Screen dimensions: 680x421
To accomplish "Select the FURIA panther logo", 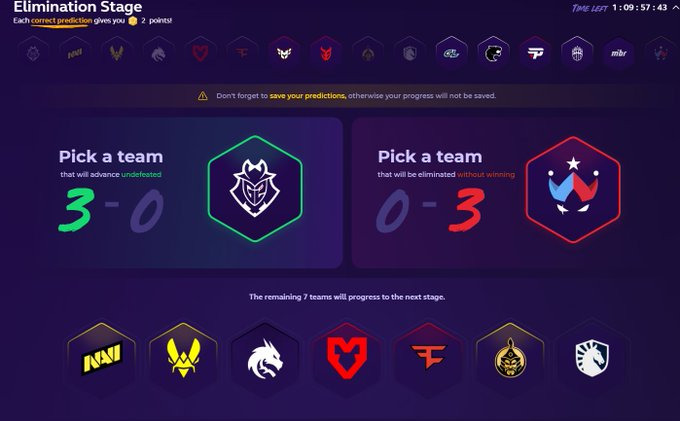I will 493,54.
